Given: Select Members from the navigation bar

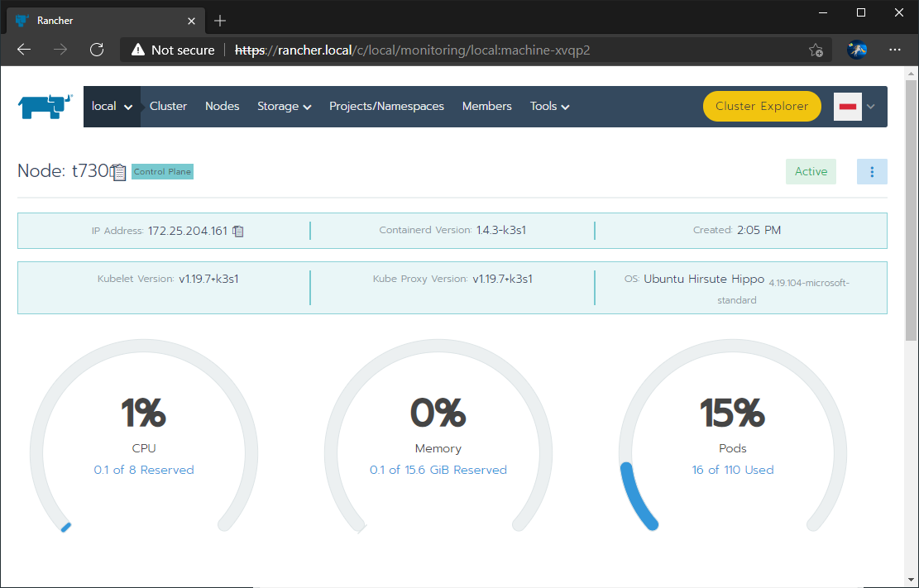Looking at the screenshot, I should pyautogui.click(x=486, y=106).
